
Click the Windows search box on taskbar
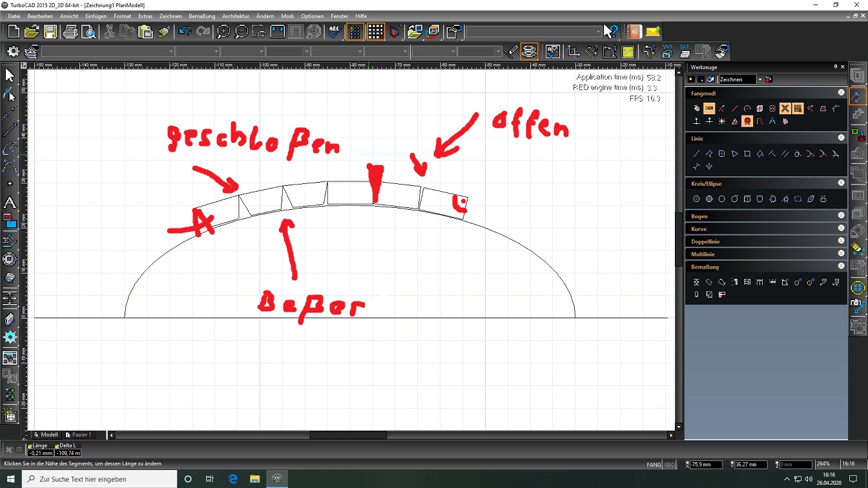point(100,479)
